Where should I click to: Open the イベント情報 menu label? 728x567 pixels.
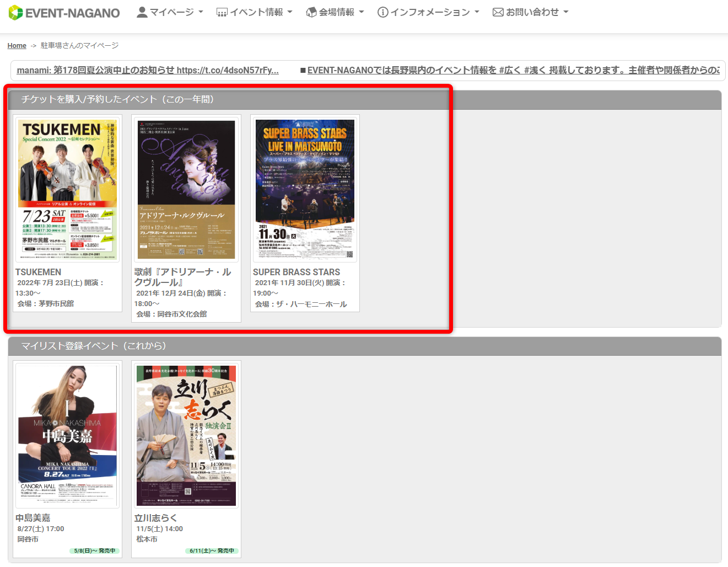point(256,12)
